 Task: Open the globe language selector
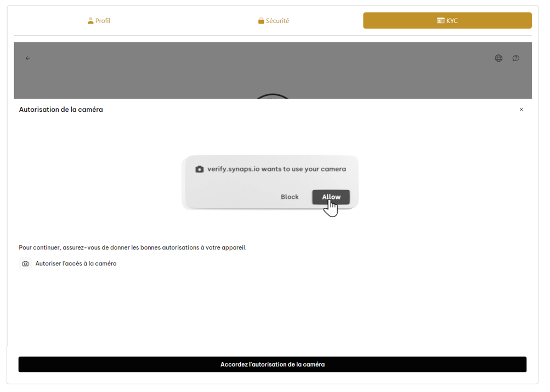tap(498, 58)
